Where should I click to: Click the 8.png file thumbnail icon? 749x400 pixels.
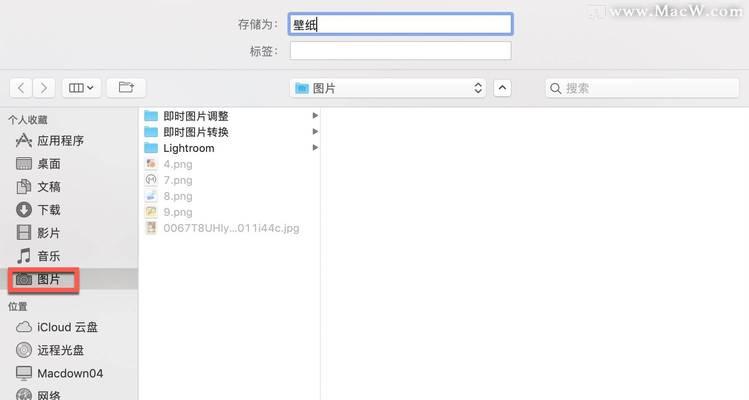pos(151,196)
